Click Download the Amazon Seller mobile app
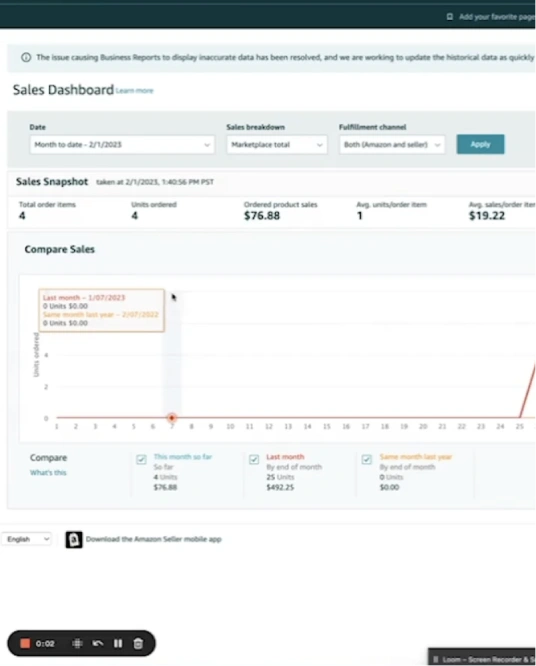Image resolution: width=536 pixels, height=666 pixels. [x=154, y=539]
